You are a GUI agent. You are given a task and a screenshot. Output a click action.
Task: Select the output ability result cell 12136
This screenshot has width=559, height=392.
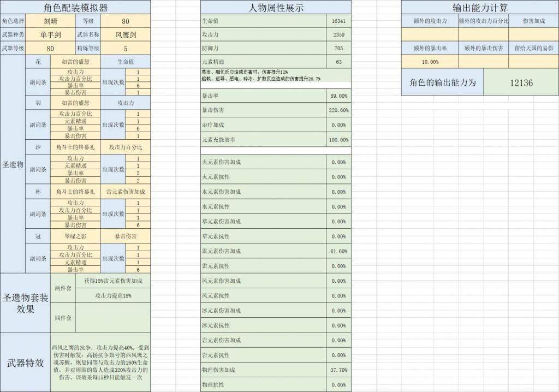[x=521, y=82]
